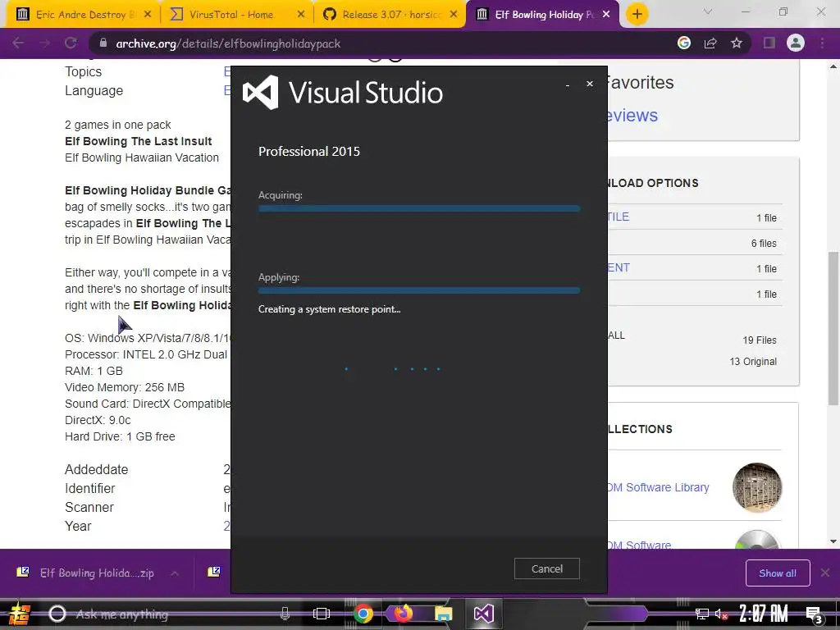
Task: Open the Reviews link
Action: 632,115
